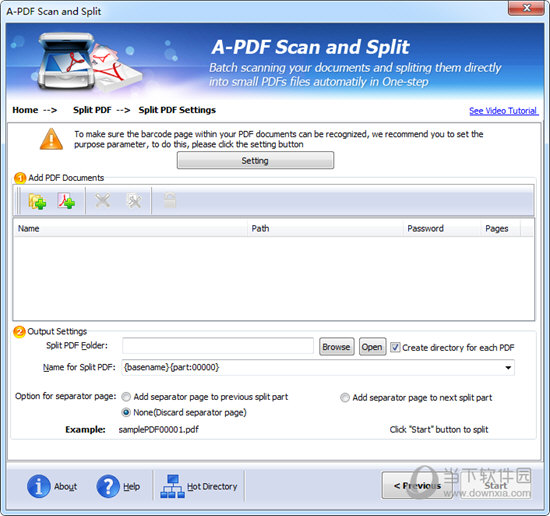The height and width of the screenshot is (516, 550).
Task: Click the Option for separator page label
Action: pos(66,396)
